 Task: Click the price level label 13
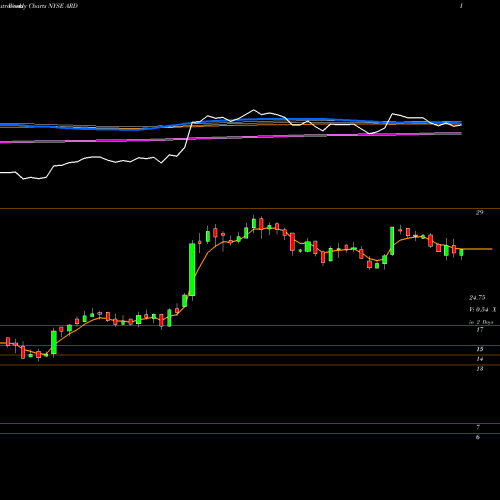[480, 369]
